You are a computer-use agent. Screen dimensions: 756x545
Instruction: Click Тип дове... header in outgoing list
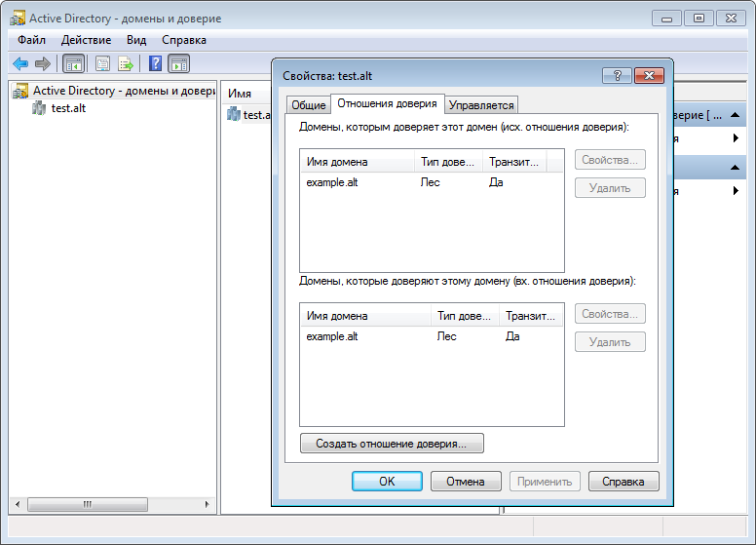[x=448, y=162]
